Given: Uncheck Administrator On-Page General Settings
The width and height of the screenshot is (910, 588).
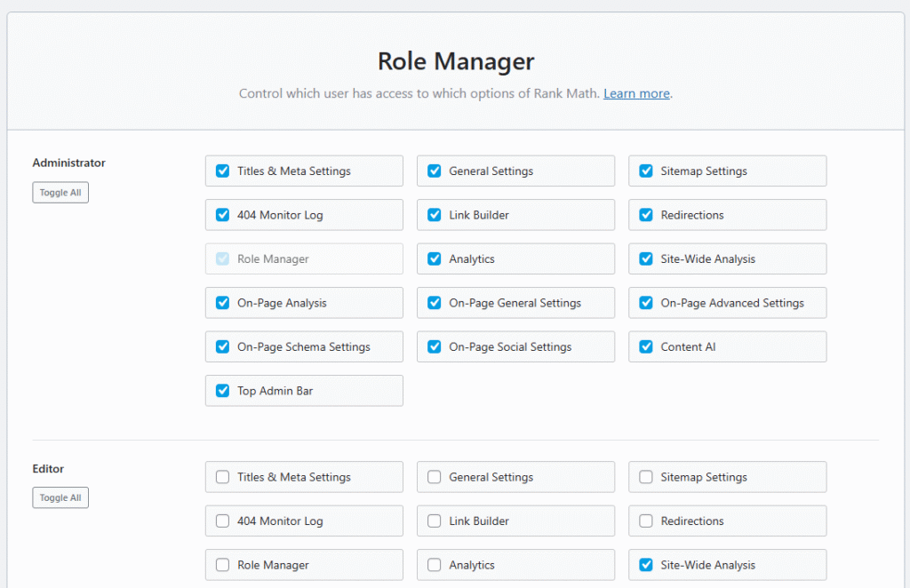Looking at the screenshot, I should point(434,303).
